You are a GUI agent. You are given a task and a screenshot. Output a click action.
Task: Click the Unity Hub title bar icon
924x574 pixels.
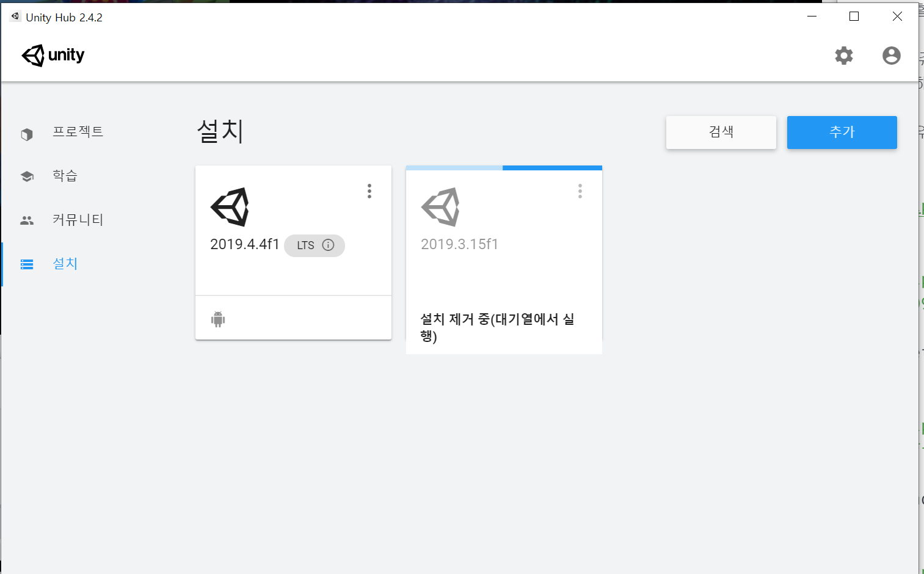point(15,16)
